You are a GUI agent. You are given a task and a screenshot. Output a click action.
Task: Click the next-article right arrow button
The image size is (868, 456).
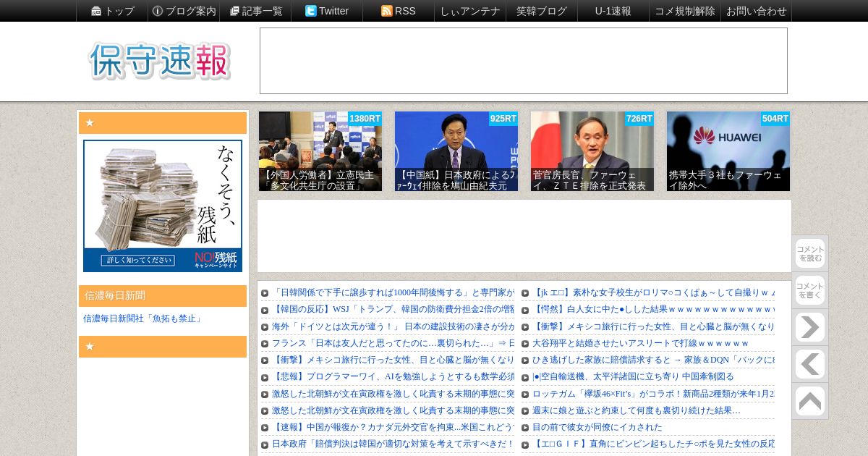pyautogui.click(x=810, y=327)
